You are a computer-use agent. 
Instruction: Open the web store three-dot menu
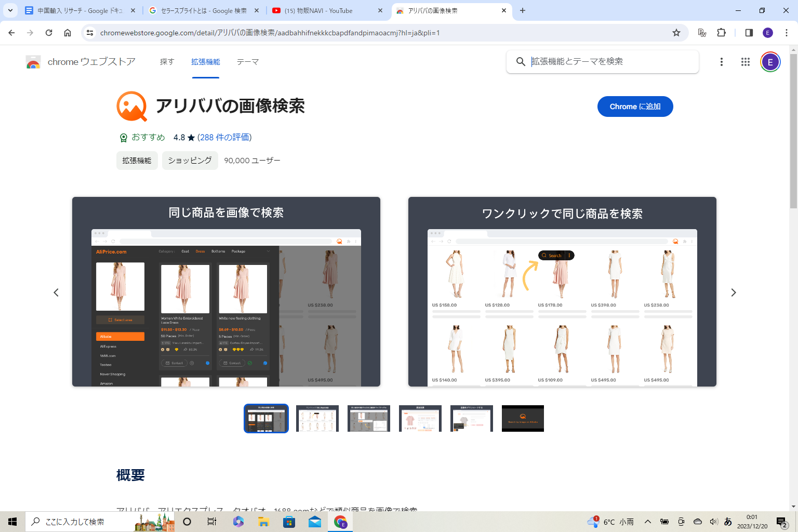(x=722, y=62)
